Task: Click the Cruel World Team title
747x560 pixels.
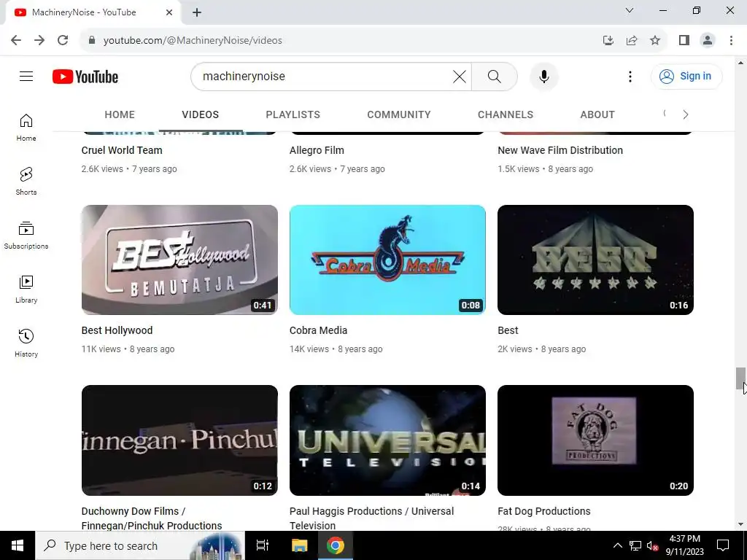Action: click(x=122, y=150)
